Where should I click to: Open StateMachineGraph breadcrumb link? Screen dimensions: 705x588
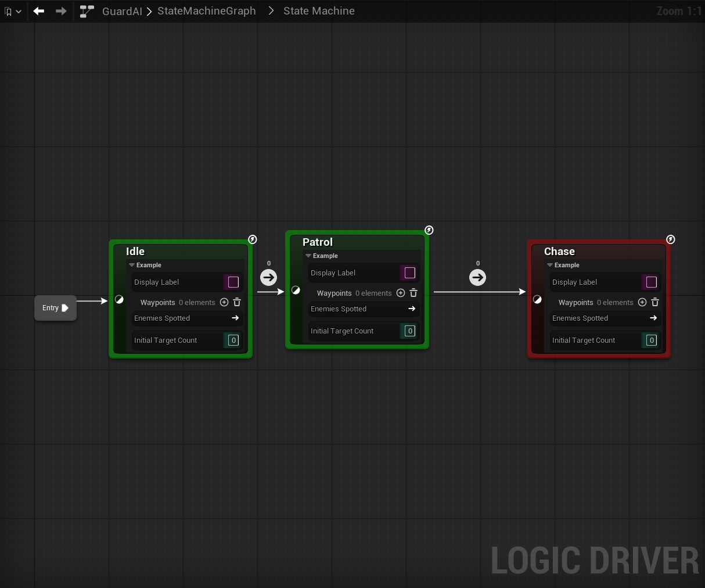point(207,11)
